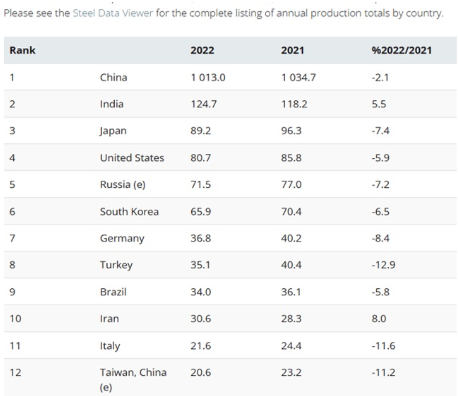
Task: Select the India country cell
Action: [x=112, y=104]
